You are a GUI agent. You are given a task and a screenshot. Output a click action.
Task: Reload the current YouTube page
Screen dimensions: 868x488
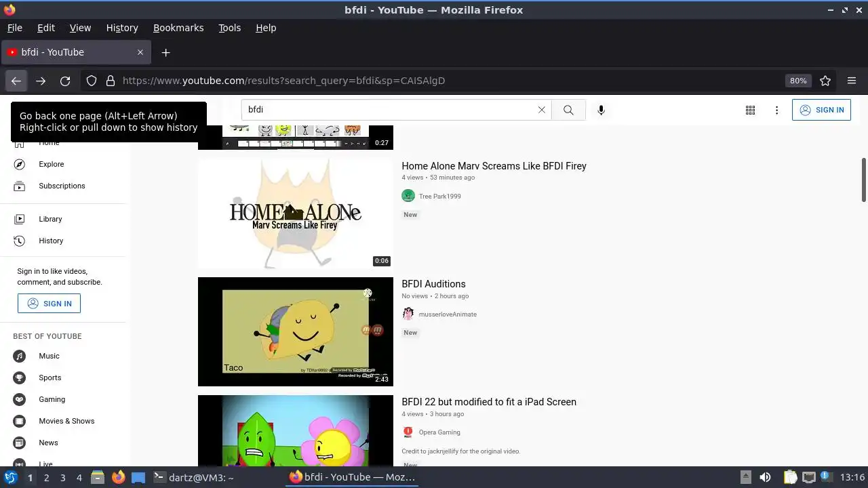(x=65, y=81)
